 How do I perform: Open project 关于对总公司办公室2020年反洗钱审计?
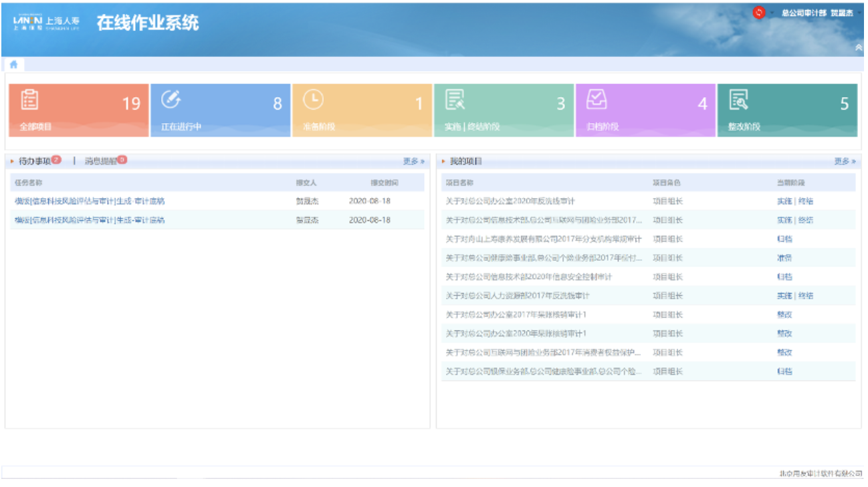[510, 201]
